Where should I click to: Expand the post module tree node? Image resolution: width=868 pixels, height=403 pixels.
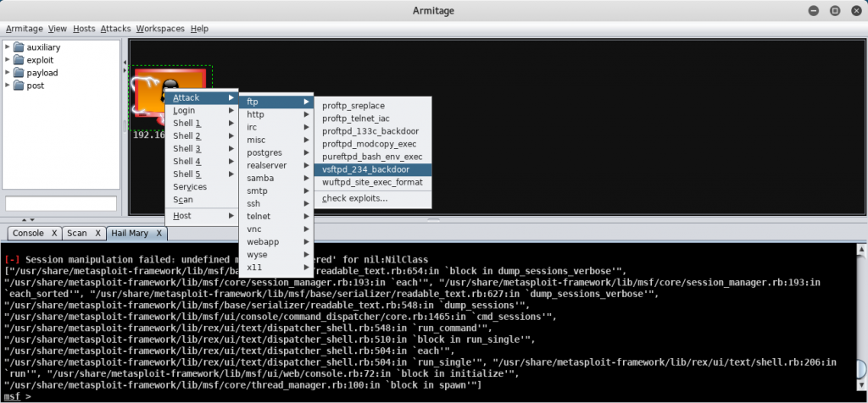coord(8,86)
